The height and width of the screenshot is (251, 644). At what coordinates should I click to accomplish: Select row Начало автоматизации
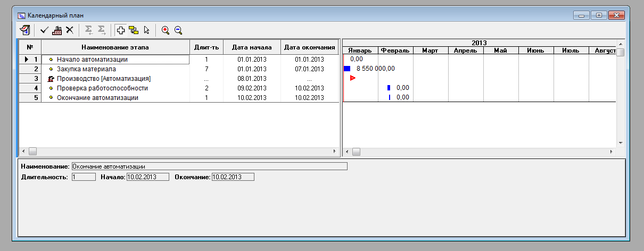pyautogui.click(x=179, y=60)
